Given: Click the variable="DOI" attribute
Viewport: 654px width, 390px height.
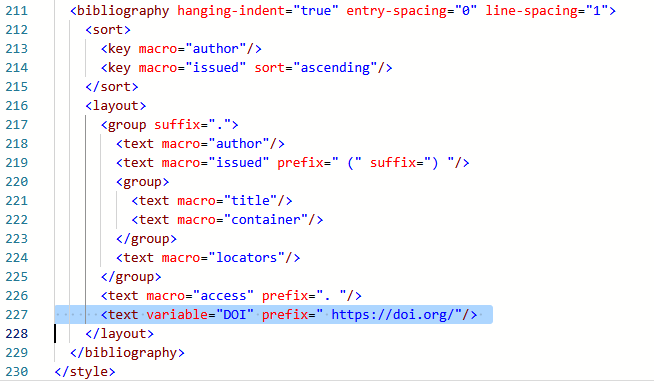Looking at the screenshot, I should (x=200, y=315).
